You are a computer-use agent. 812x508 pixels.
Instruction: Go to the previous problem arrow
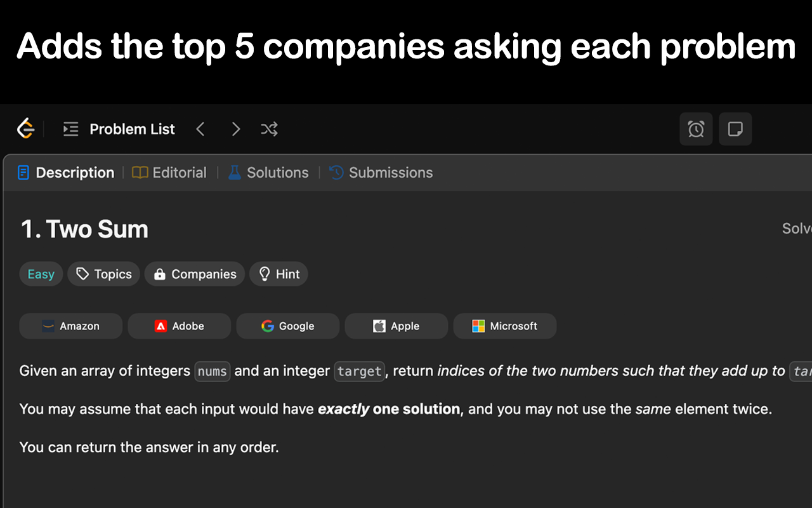point(200,129)
